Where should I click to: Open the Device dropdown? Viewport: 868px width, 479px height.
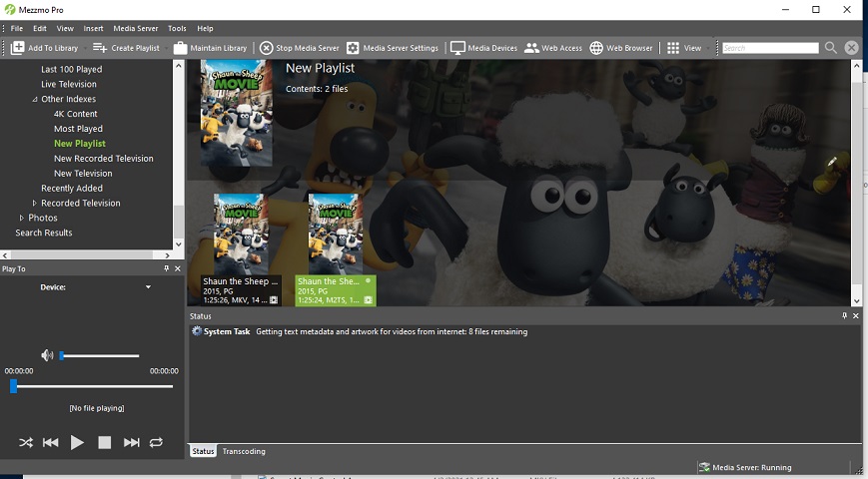(x=148, y=287)
